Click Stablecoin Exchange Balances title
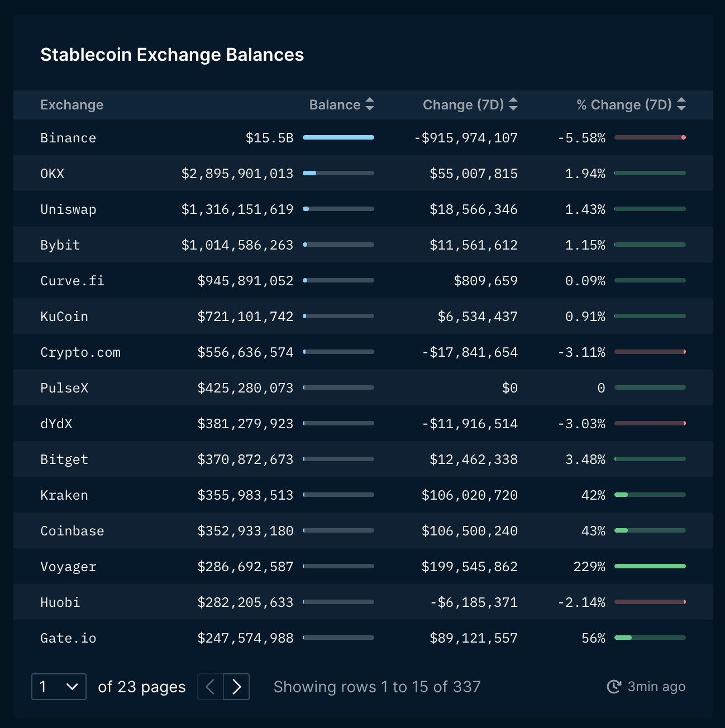Image resolution: width=725 pixels, height=728 pixels. 172,55
